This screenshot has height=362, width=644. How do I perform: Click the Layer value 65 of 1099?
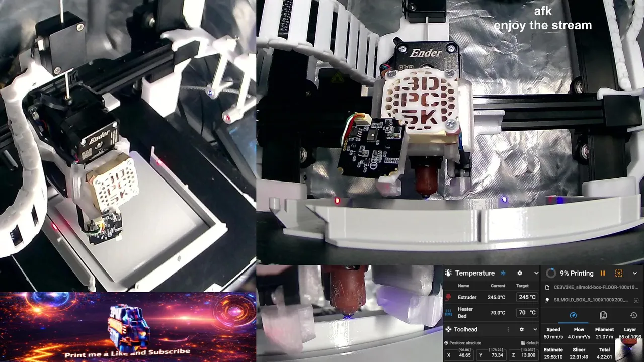630,337
